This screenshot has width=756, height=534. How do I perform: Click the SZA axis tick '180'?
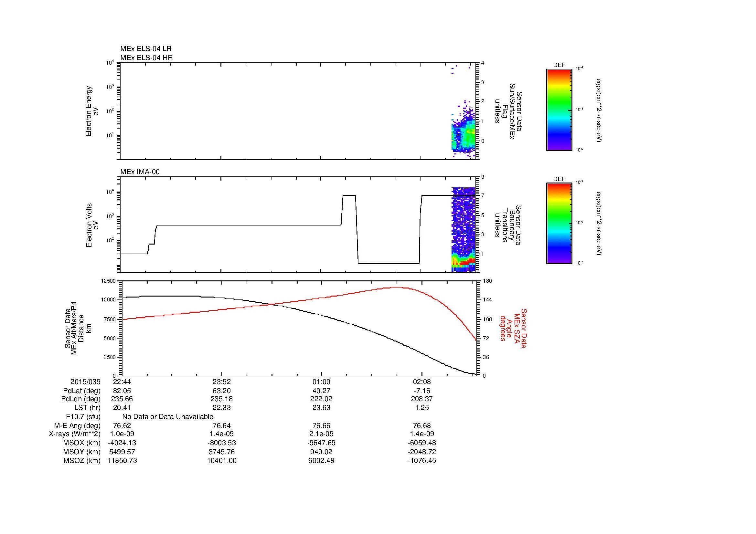[487, 281]
